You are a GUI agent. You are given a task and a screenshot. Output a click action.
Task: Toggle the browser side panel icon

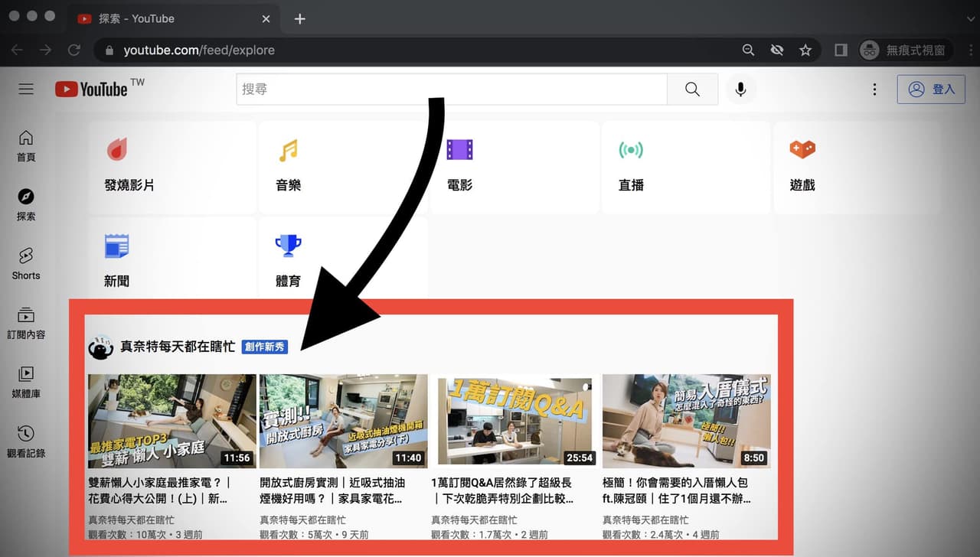click(x=841, y=50)
